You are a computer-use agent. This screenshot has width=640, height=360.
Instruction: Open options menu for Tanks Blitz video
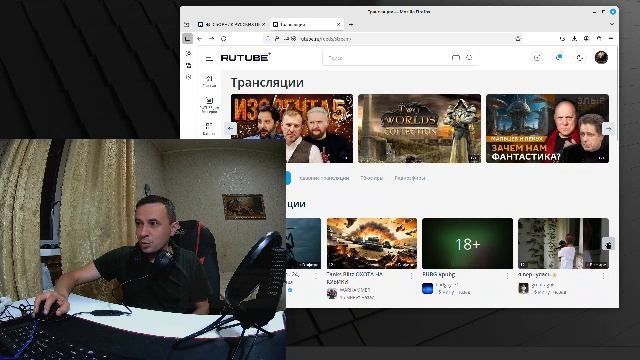point(412,276)
